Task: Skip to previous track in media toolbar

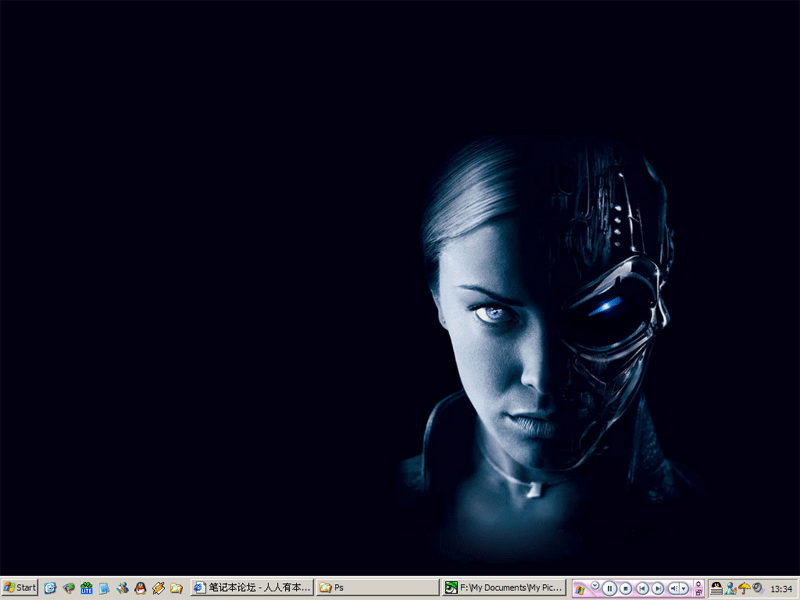Action: click(x=642, y=588)
